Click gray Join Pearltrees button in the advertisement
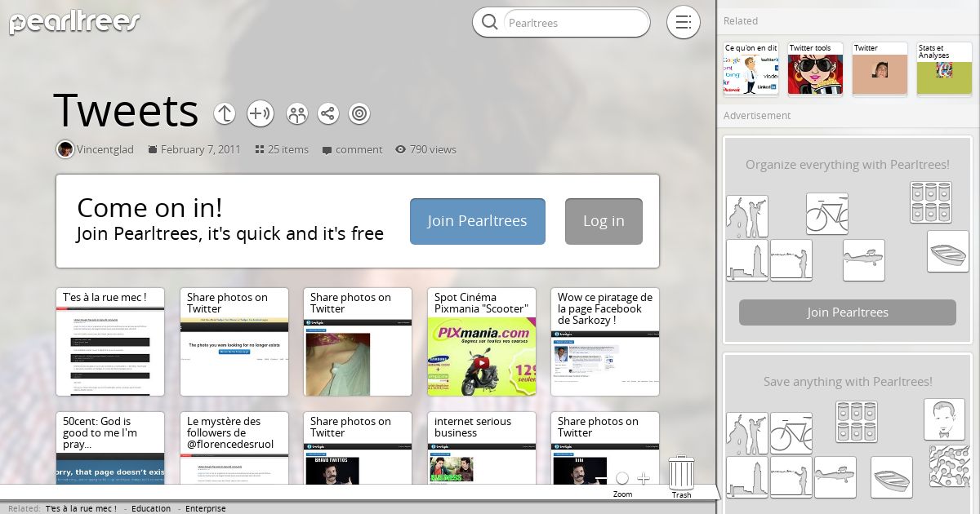Image resolution: width=980 pixels, height=514 pixels. click(x=848, y=312)
